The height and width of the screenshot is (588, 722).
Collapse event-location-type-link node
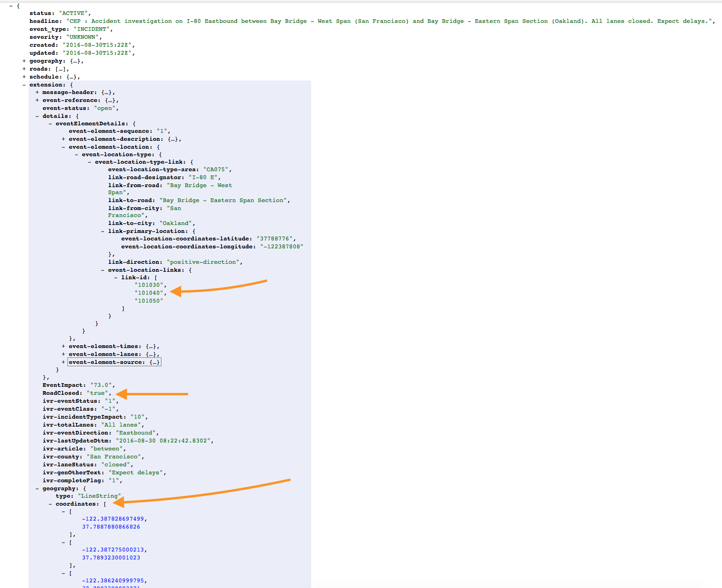coord(89,162)
